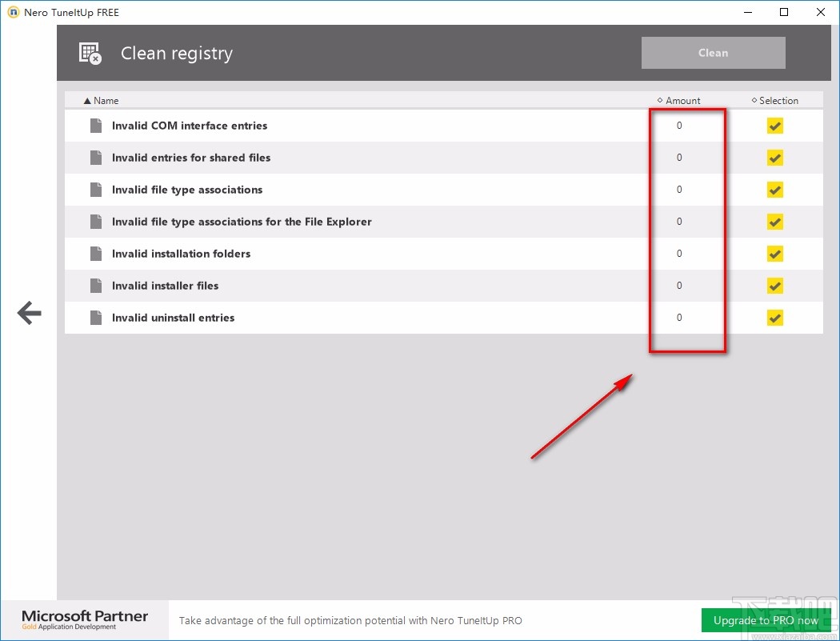Uncheck Invalid COM interface entries selection

coord(774,126)
